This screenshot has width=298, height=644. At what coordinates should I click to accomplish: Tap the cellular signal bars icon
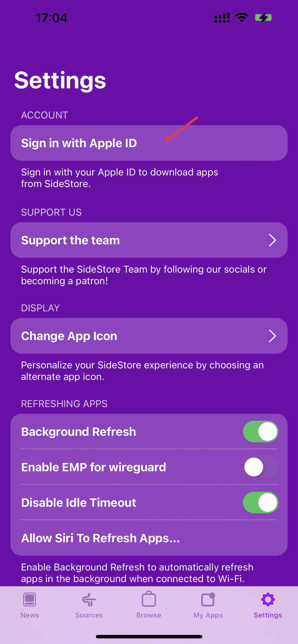click(222, 17)
